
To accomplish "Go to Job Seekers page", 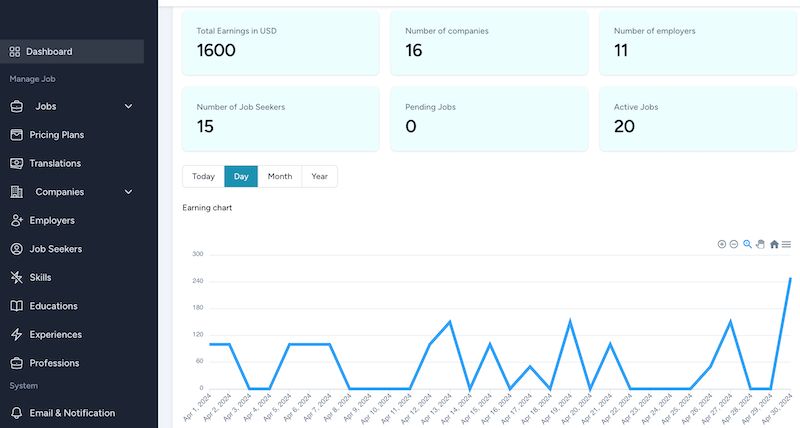I will tap(56, 249).
